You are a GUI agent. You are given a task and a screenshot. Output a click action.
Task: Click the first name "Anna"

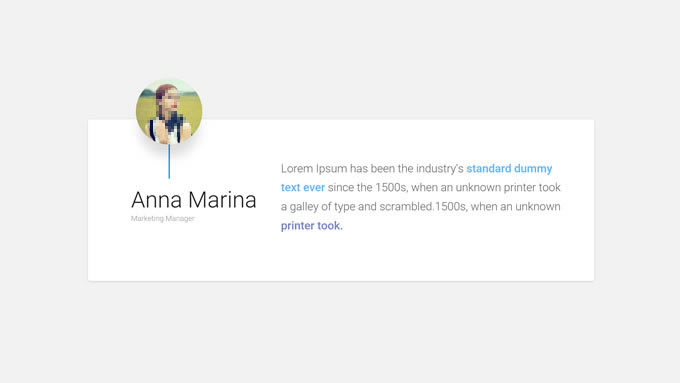(x=157, y=200)
